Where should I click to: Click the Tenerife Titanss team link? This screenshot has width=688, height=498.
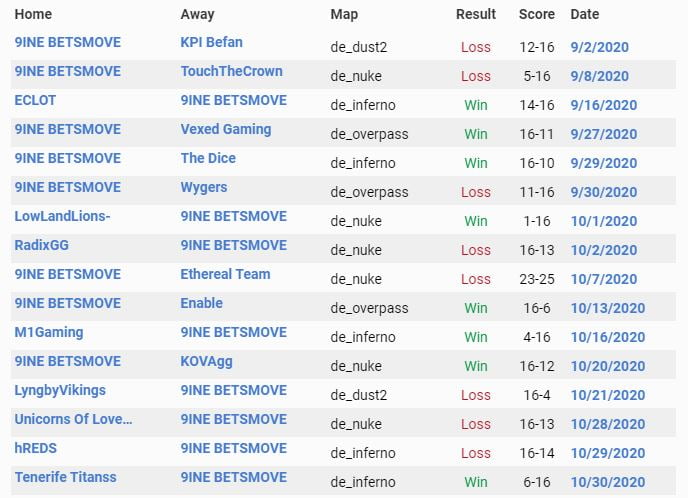pos(65,478)
